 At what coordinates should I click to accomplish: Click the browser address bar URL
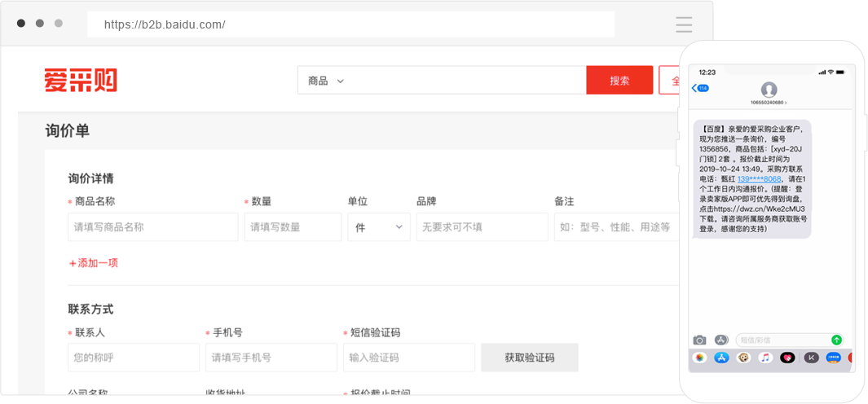point(165,24)
